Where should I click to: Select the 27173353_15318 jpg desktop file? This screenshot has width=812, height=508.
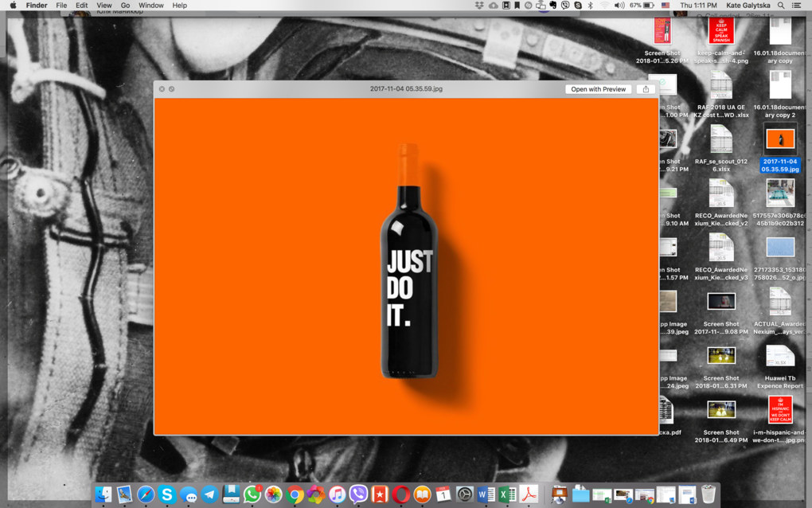[780, 258]
